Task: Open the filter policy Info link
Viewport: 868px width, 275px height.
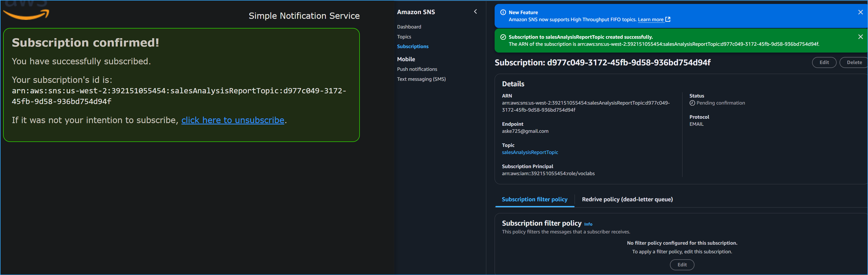Action: (x=588, y=224)
